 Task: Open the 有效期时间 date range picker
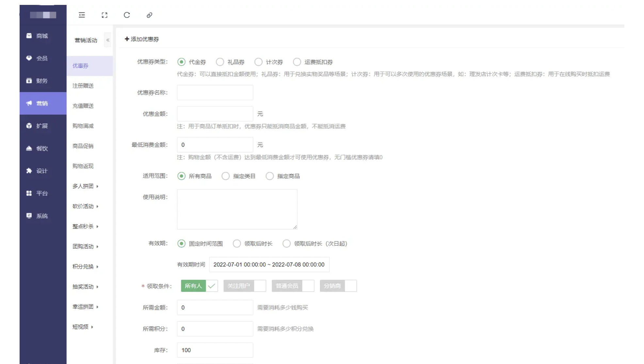coord(269,265)
